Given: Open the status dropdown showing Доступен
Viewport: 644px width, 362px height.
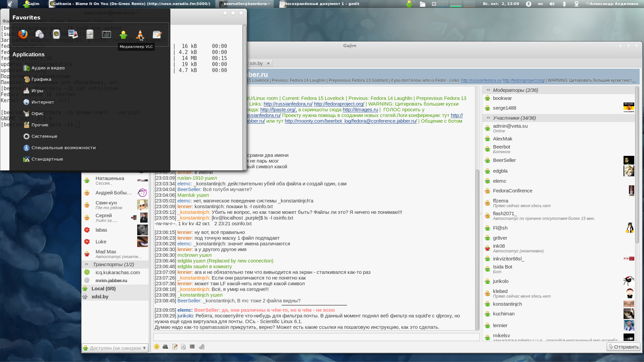Looking at the screenshot, I should tap(115, 348).
